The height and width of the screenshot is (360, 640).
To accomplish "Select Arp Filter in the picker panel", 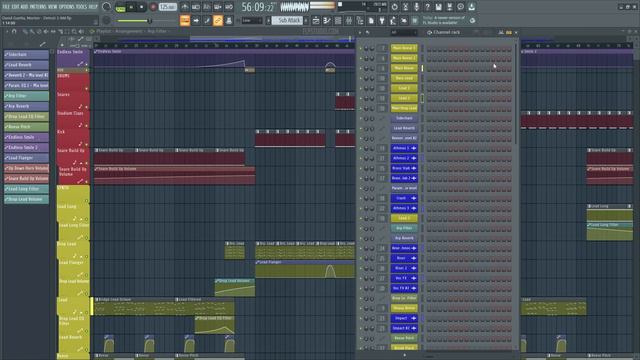I will [27, 96].
